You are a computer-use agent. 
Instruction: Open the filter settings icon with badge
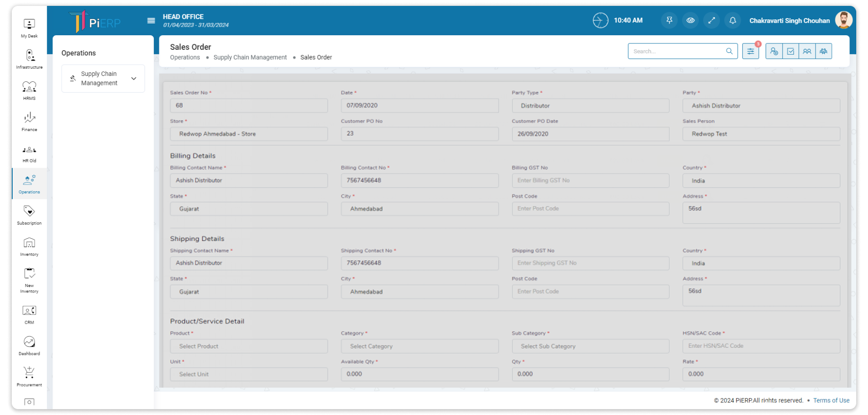coord(750,51)
